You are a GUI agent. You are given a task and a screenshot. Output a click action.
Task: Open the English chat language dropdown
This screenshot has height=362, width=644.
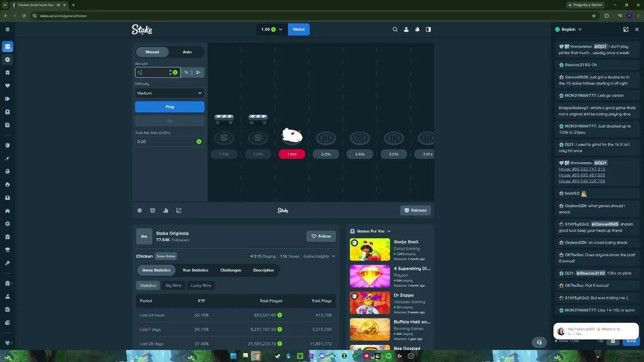(x=569, y=29)
